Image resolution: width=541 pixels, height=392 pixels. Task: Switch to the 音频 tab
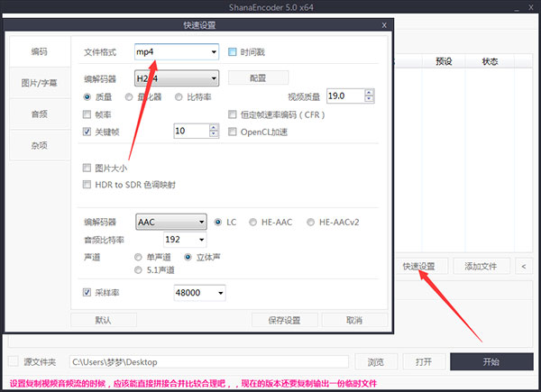(39, 114)
